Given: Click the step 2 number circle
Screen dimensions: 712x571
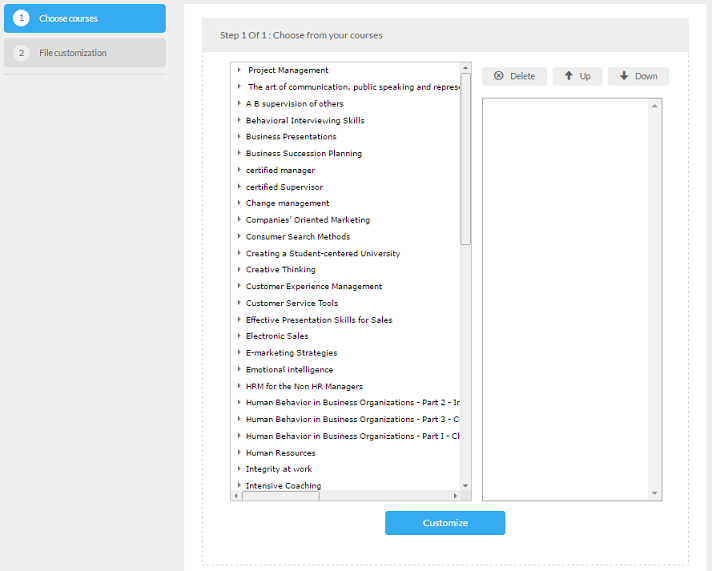Looking at the screenshot, I should coord(21,53).
